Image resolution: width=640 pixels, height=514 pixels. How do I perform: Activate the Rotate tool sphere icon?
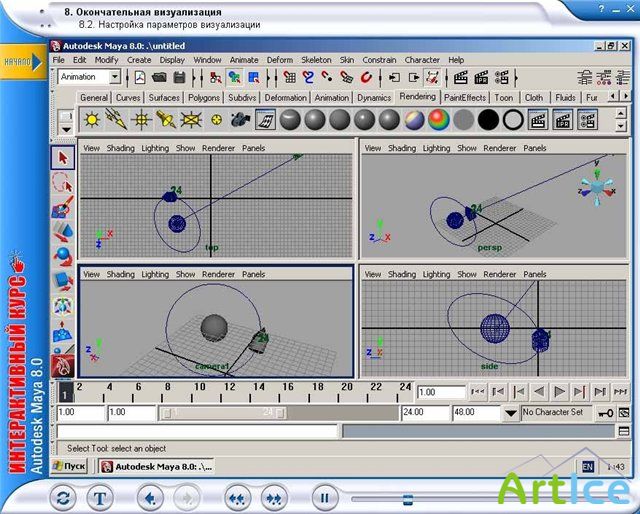[x=63, y=257]
